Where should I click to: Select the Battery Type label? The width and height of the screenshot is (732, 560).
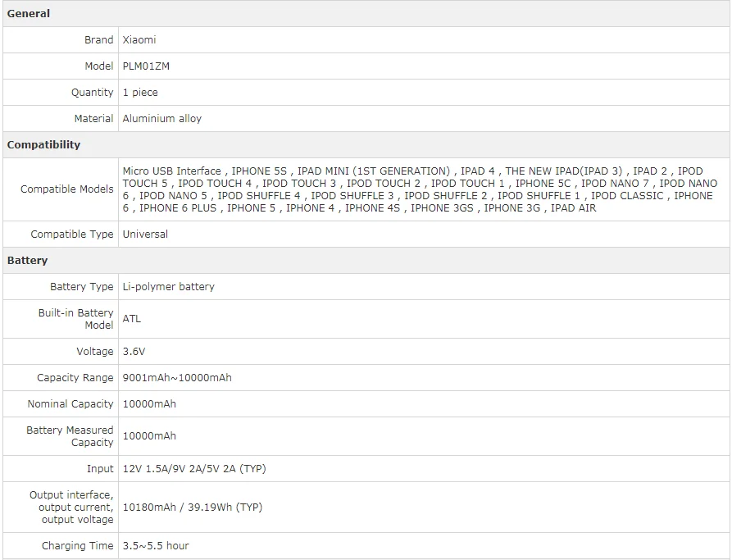point(82,286)
